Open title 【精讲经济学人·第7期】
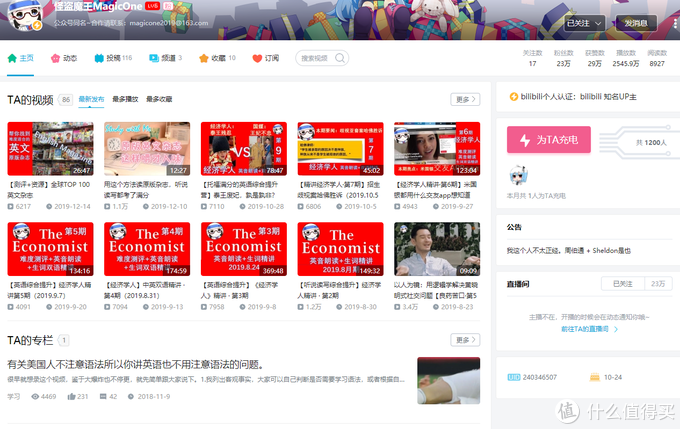 click(x=339, y=190)
